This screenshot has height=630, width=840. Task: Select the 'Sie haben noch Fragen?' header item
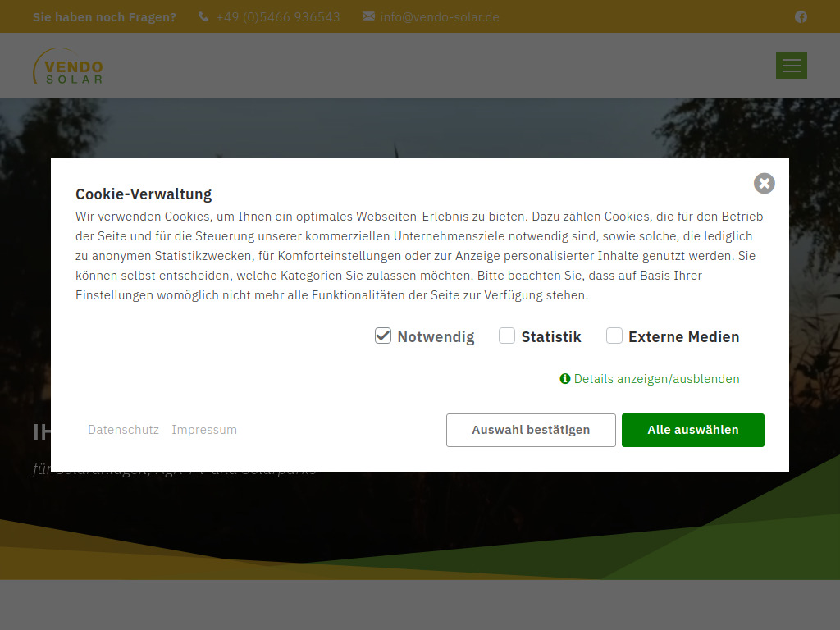click(104, 16)
